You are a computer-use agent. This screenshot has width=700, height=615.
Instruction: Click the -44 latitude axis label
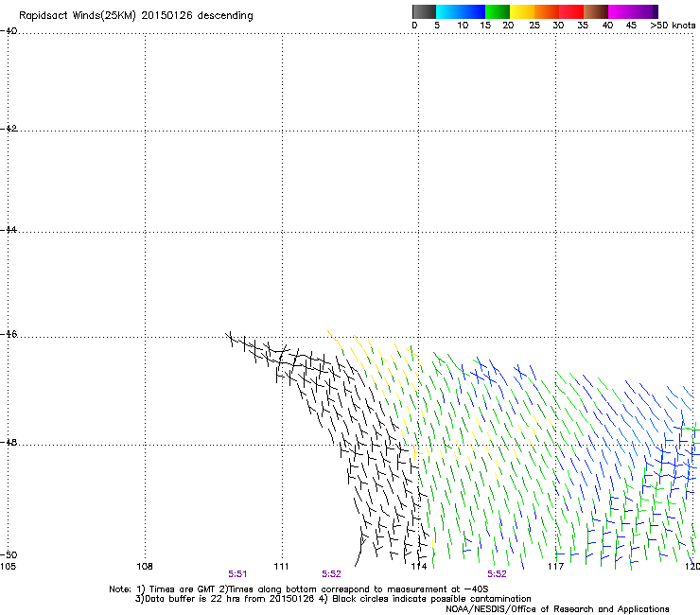tap(9, 230)
